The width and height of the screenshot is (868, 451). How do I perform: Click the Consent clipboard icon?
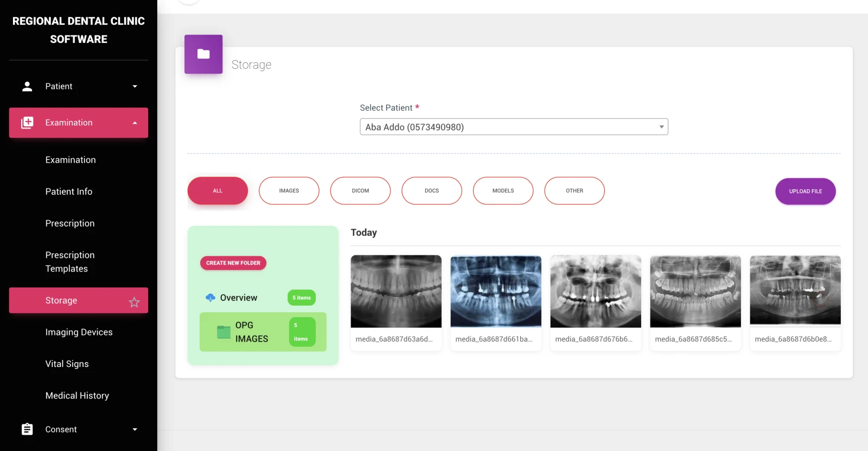(27, 429)
